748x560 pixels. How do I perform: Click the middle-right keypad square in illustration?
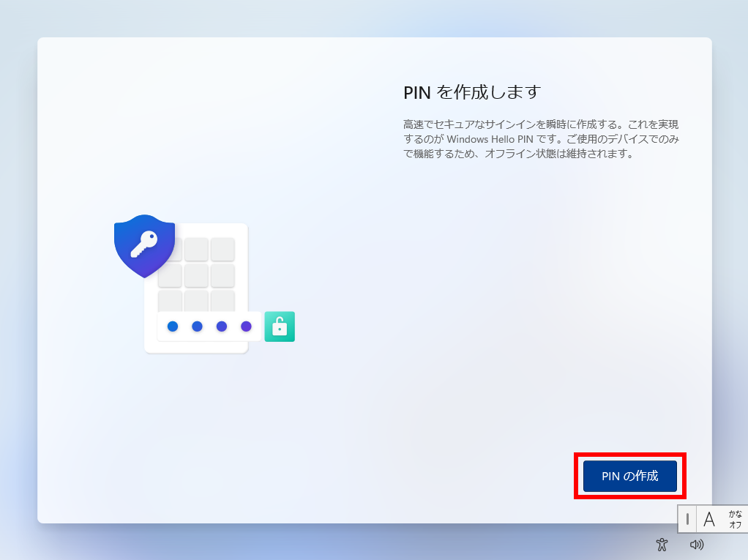pyautogui.click(x=222, y=276)
